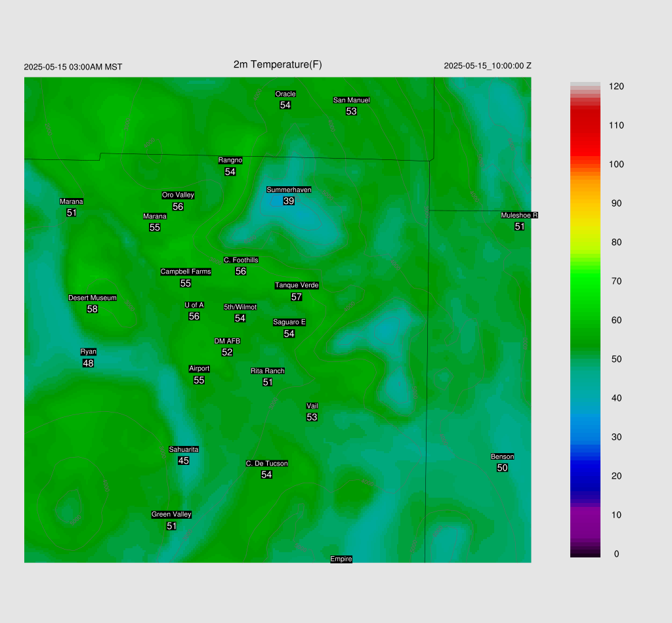Click the 70 tick on the color scale
672x623 pixels.
point(616,281)
